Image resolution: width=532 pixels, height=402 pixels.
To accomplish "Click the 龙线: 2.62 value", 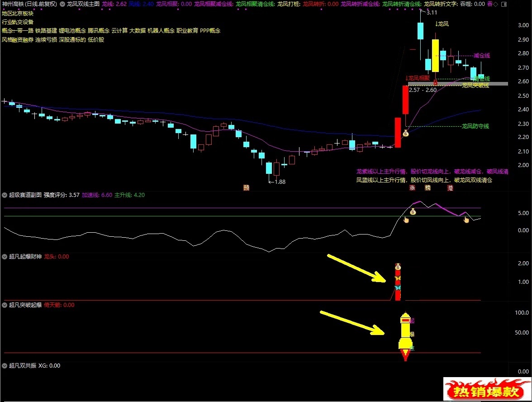I will [x=114, y=4].
